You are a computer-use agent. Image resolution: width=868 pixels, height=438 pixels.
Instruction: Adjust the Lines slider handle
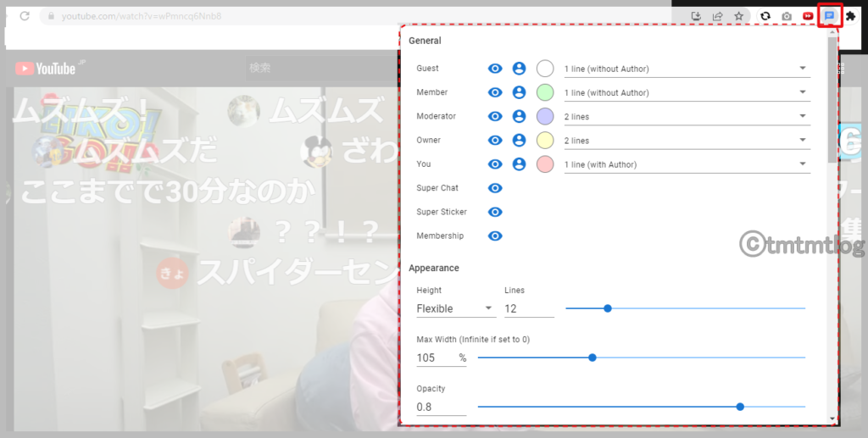[x=607, y=308]
